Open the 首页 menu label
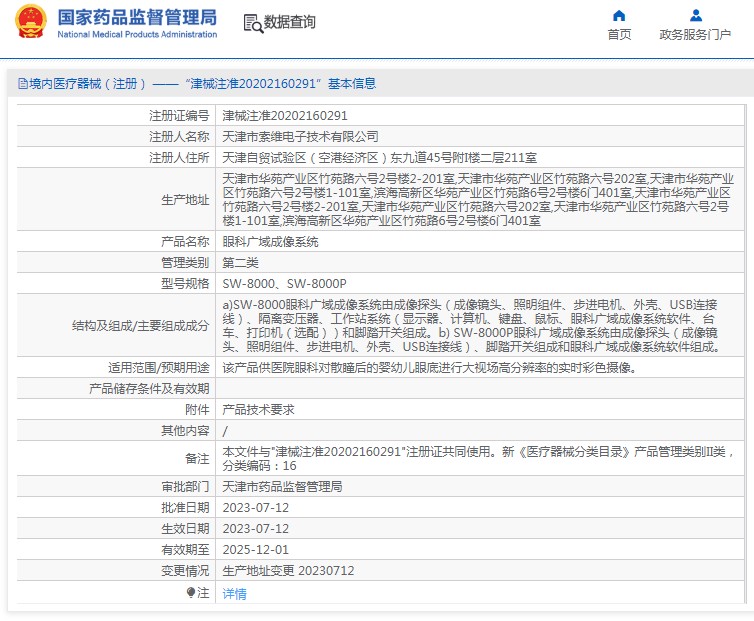 tap(619, 35)
